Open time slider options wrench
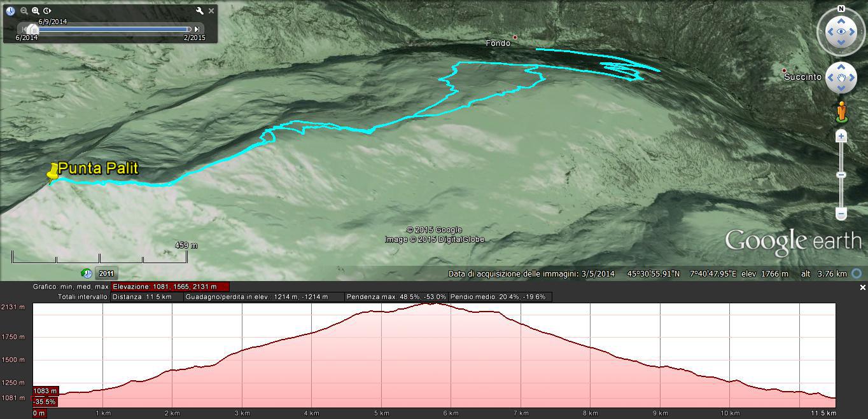The image size is (868, 419). (x=200, y=11)
